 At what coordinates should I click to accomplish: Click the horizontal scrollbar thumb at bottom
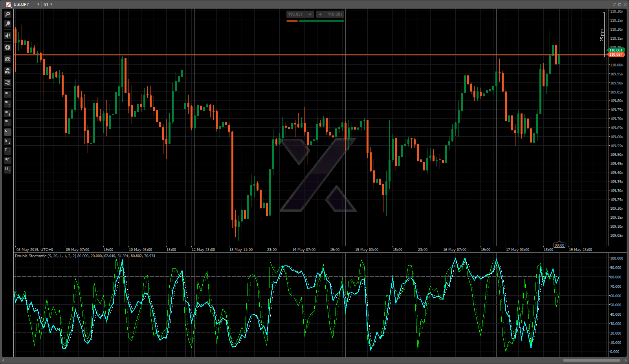point(591,360)
